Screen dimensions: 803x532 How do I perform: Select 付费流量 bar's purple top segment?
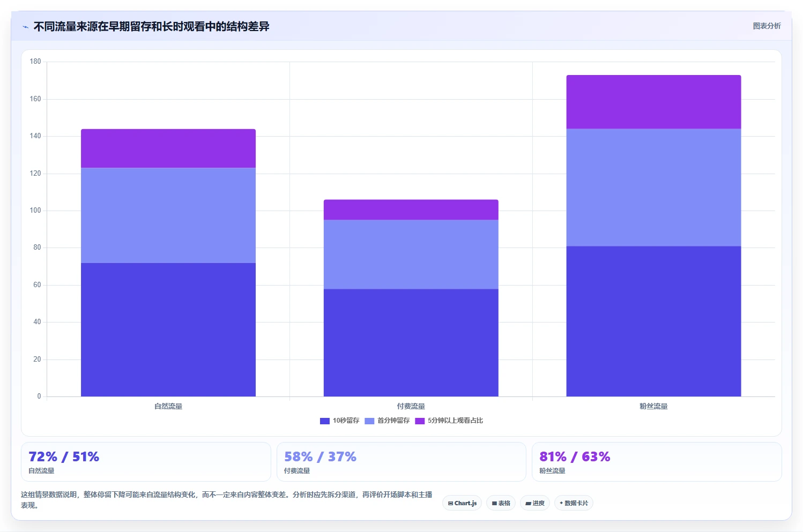tap(411, 210)
